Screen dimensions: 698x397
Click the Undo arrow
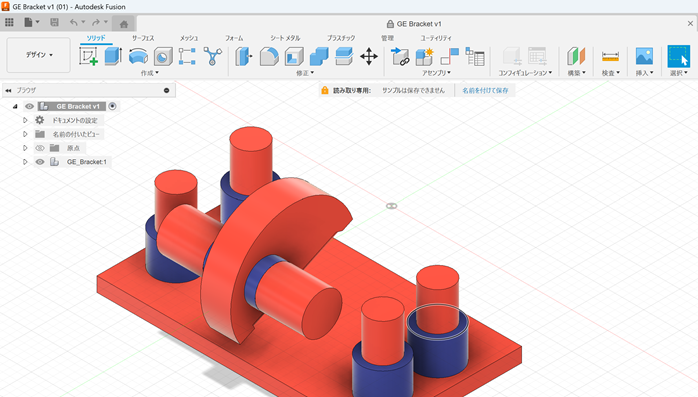pyautogui.click(x=74, y=22)
